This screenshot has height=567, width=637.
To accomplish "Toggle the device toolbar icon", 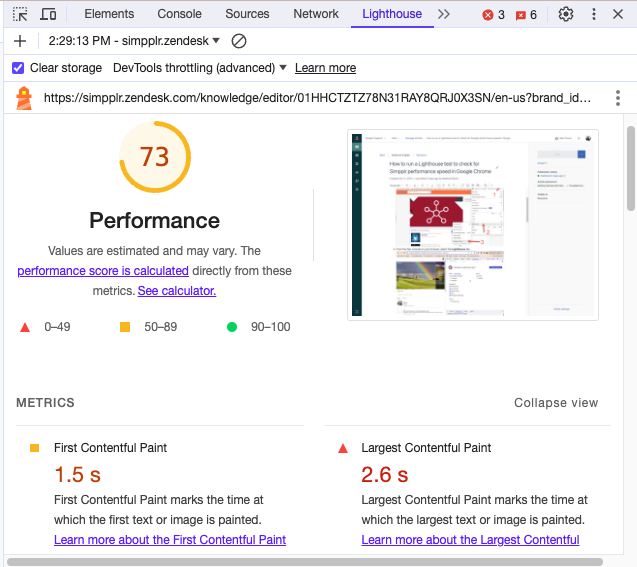I will [x=48, y=14].
